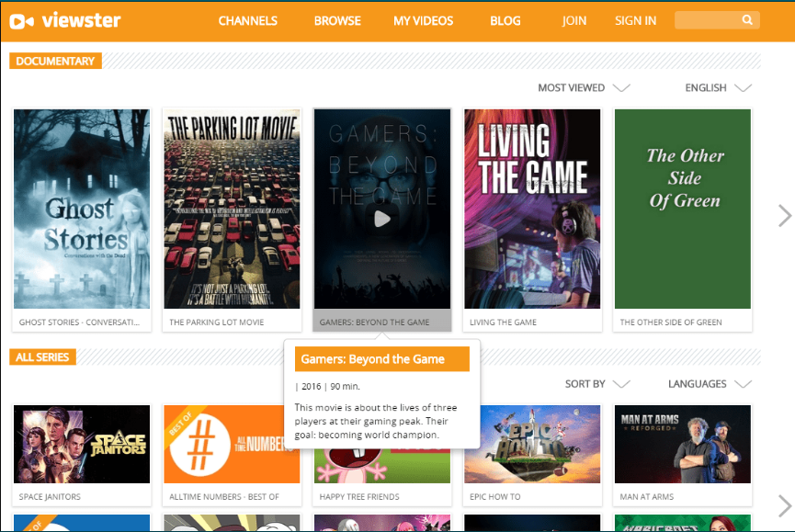
Task: Open the Ghost Stories poster thumbnail
Action: (x=82, y=209)
